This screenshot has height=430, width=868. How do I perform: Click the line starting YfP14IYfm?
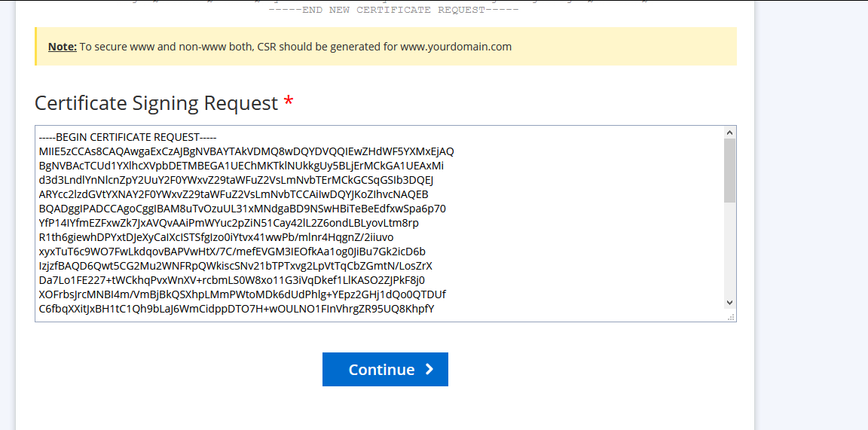point(228,223)
